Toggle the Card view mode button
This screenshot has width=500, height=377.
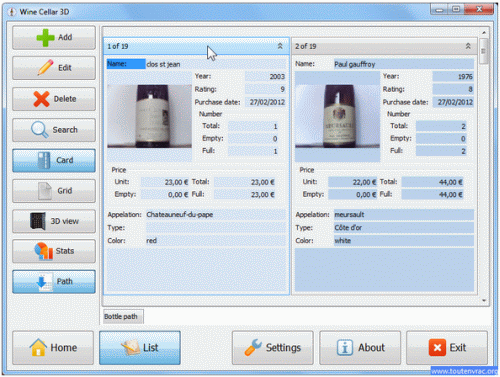click(54, 160)
